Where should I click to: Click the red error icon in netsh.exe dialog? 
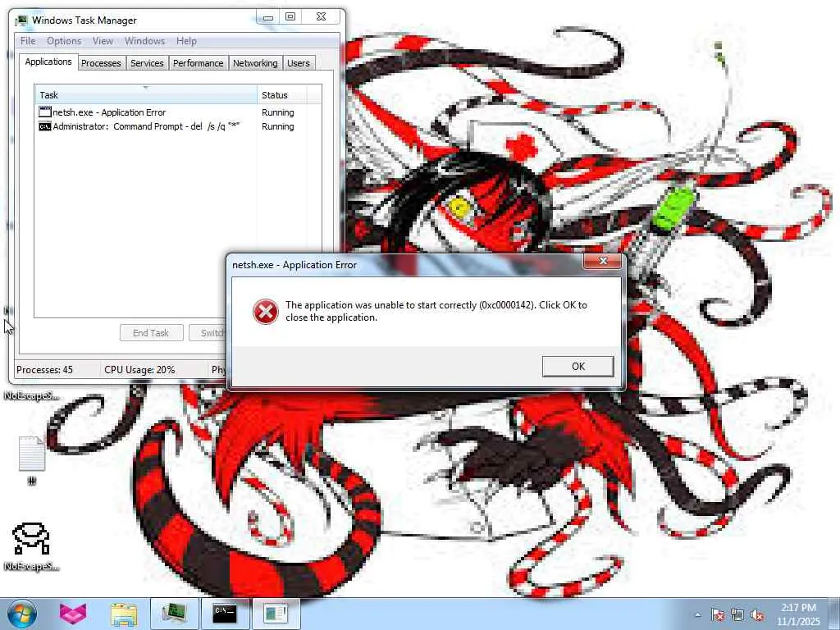point(266,311)
